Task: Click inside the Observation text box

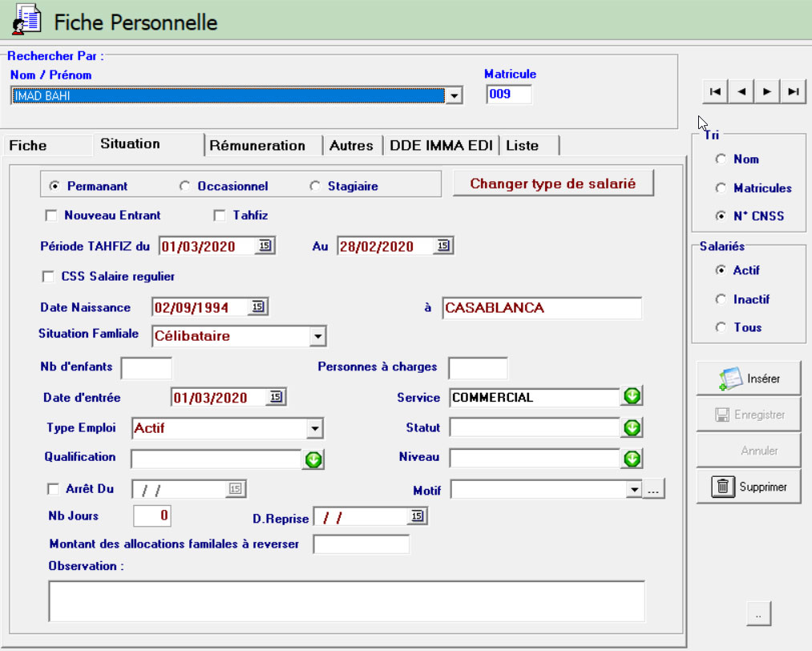Action: (346, 601)
